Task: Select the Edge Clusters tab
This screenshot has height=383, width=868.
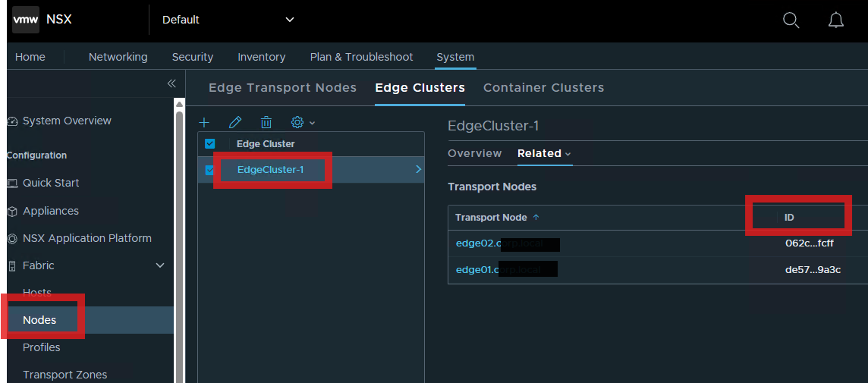Action: [x=420, y=87]
